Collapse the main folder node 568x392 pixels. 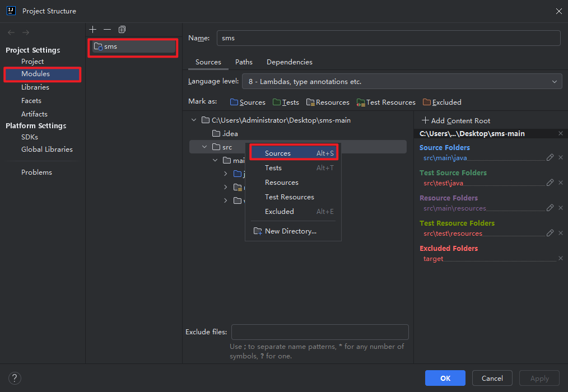(x=215, y=160)
